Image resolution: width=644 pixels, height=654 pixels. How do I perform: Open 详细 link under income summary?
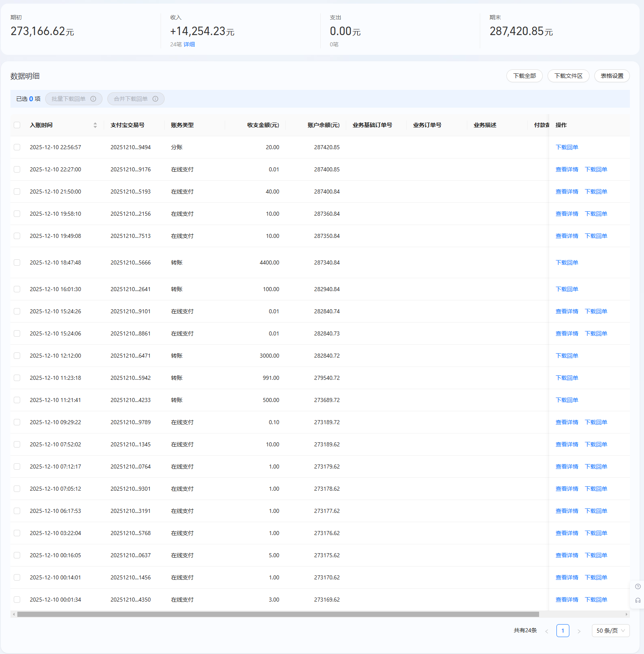pyautogui.click(x=189, y=44)
